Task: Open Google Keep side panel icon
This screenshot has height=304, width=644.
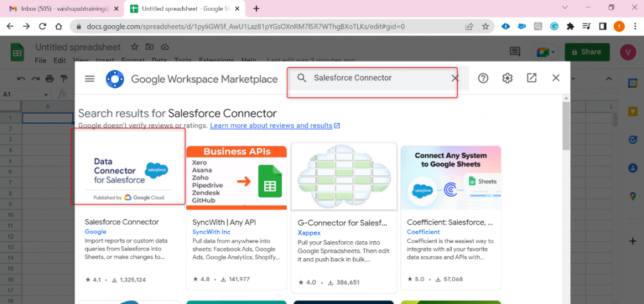Action: [x=633, y=112]
